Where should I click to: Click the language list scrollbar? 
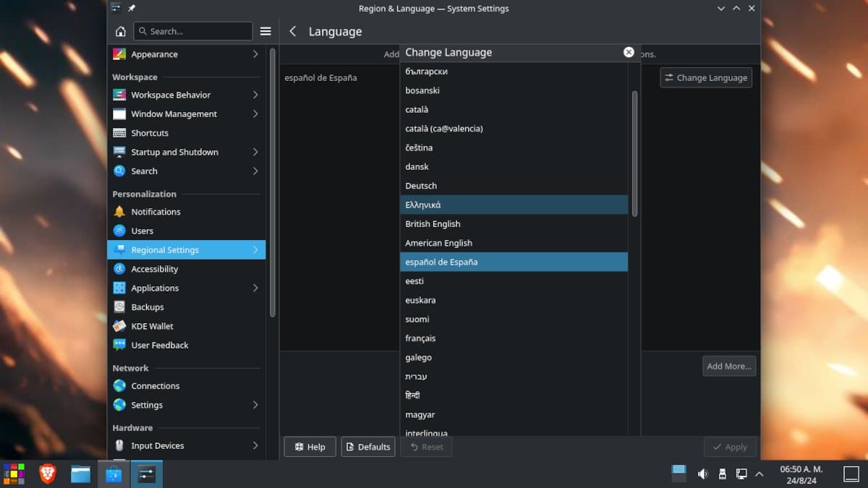634,153
